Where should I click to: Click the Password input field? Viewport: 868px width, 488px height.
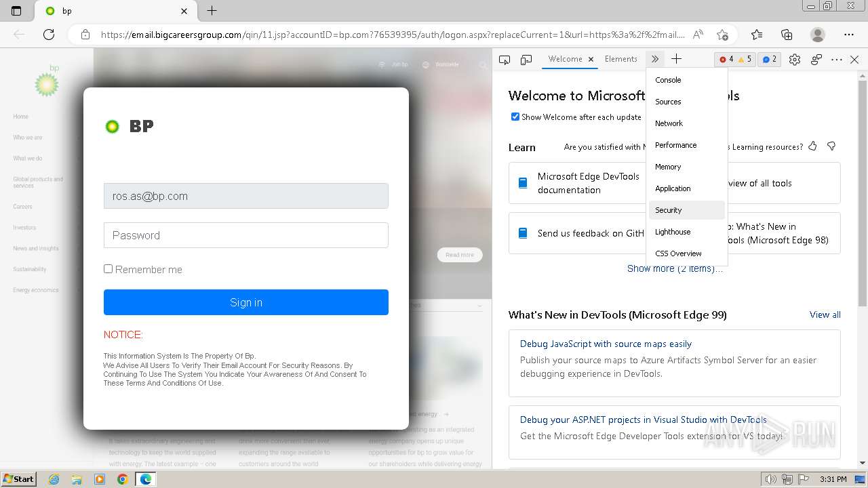coord(246,235)
